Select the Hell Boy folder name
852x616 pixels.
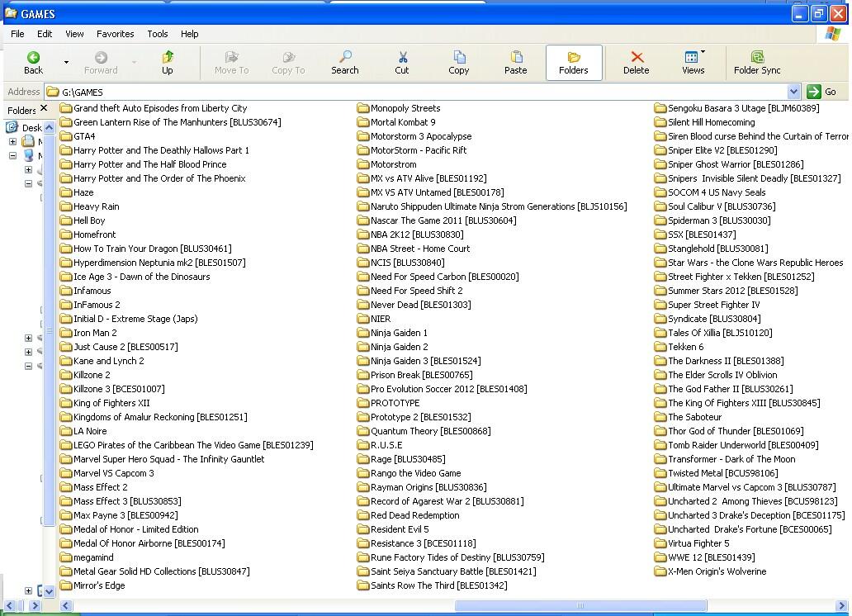click(89, 220)
